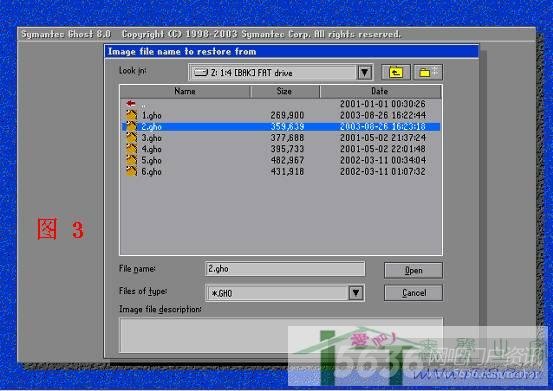553x391 pixels.
Task: Open the Look in drive combo box
Action: (x=281, y=73)
